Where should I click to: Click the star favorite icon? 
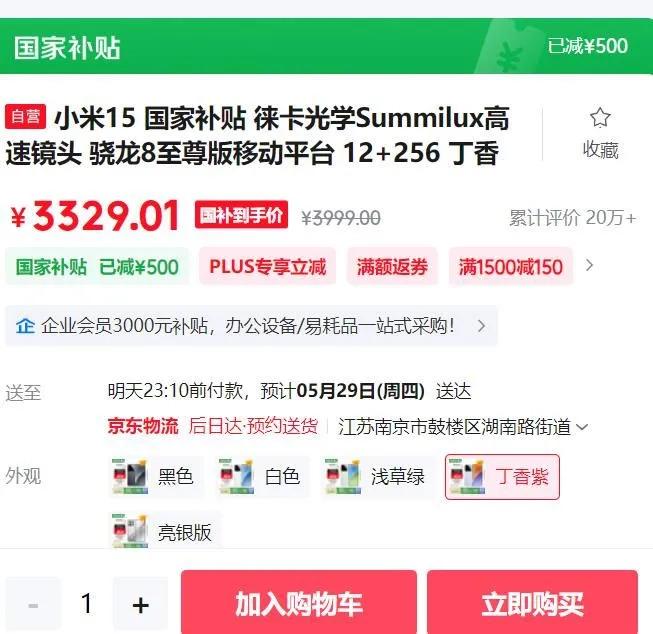pyautogui.click(x=600, y=117)
